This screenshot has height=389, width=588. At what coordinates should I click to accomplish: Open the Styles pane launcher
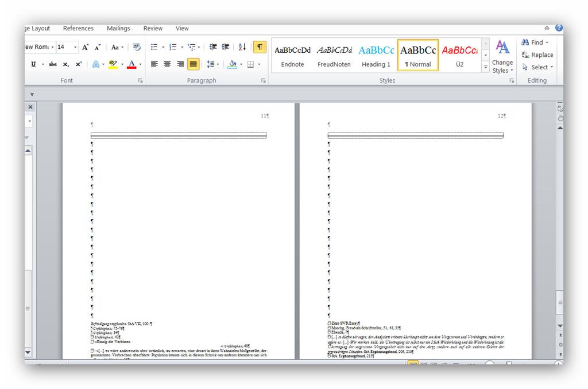[512, 80]
